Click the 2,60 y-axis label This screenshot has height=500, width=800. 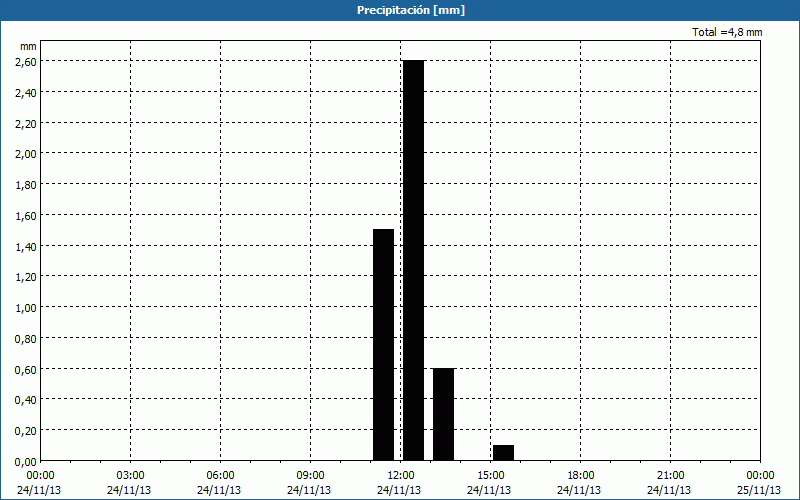pos(27,62)
